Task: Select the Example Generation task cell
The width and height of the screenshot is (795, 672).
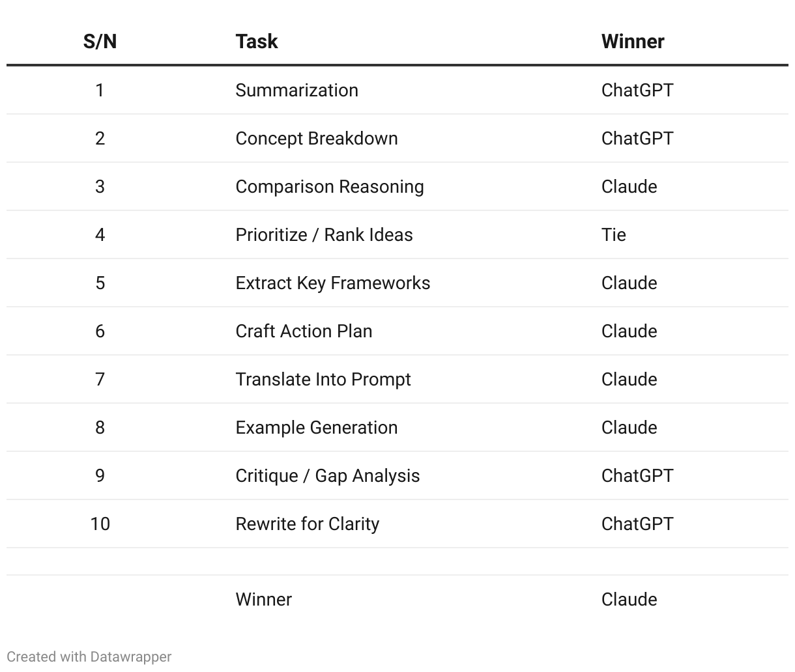Action: pyautogui.click(x=317, y=427)
